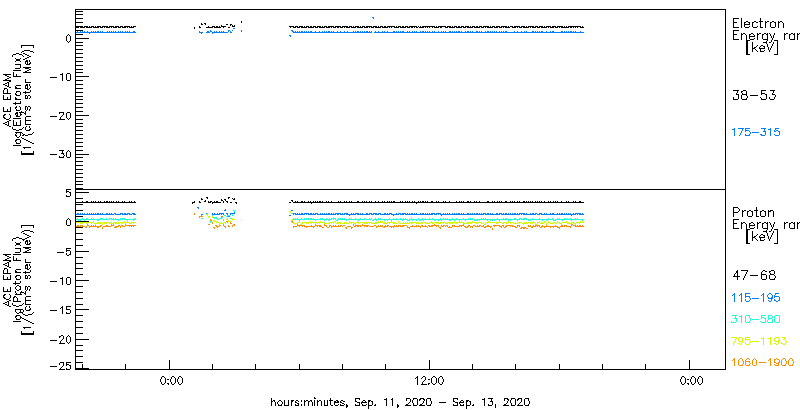
Task: Click the 12:00 time axis label
Action: click(430, 381)
